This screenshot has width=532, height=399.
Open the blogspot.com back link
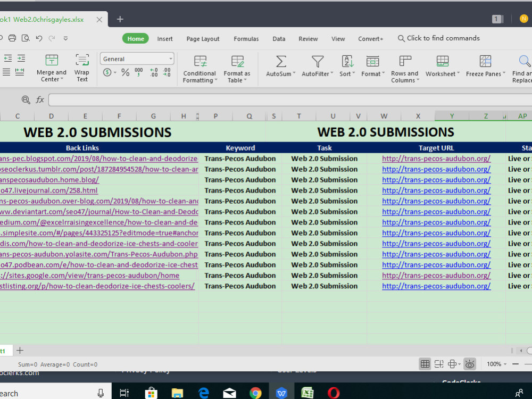[x=99, y=159]
